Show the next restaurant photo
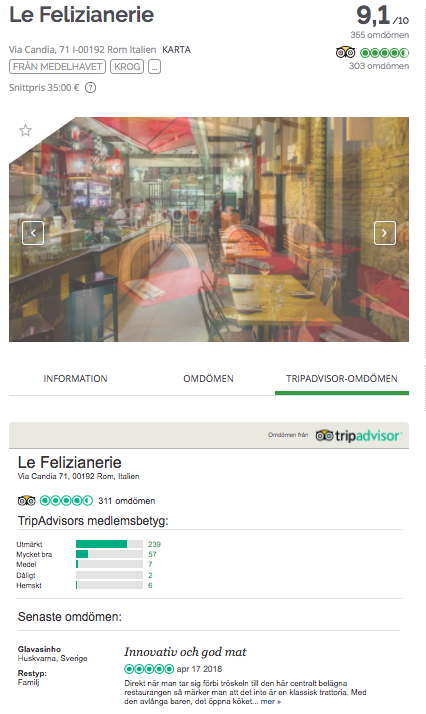The image size is (426, 714). [385, 233]
